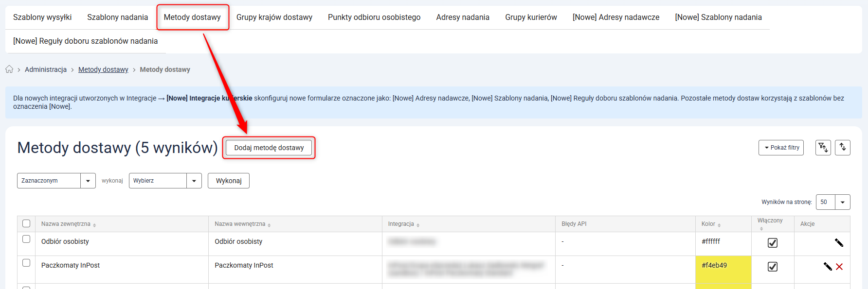
Task: Edit Odbiór osobisty with pencil icon
Action: 839,243
